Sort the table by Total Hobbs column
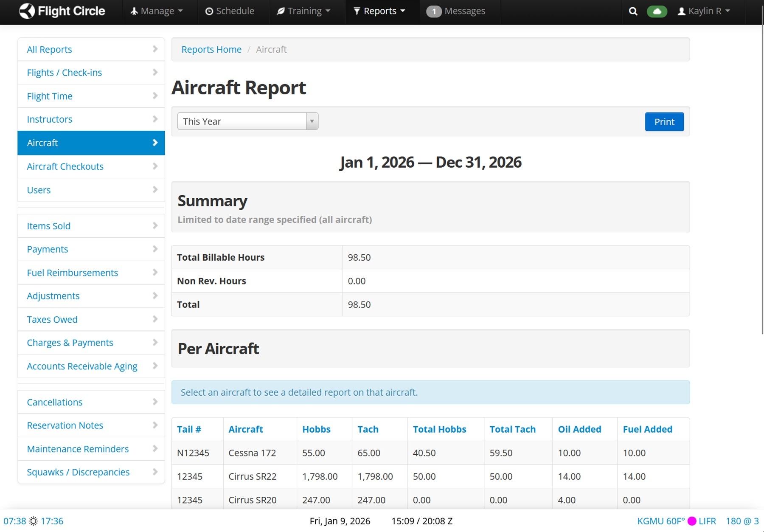The width and height of the screenshot is (764, 532). click(x=439, y=429)
